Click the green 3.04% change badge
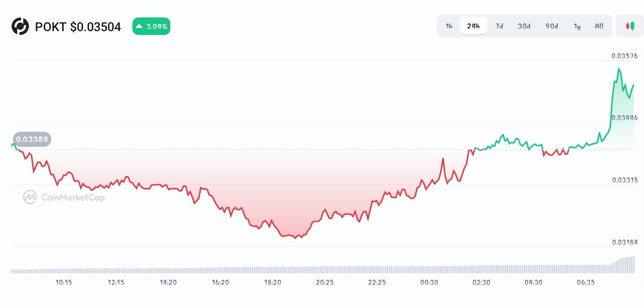 [151, 26]
